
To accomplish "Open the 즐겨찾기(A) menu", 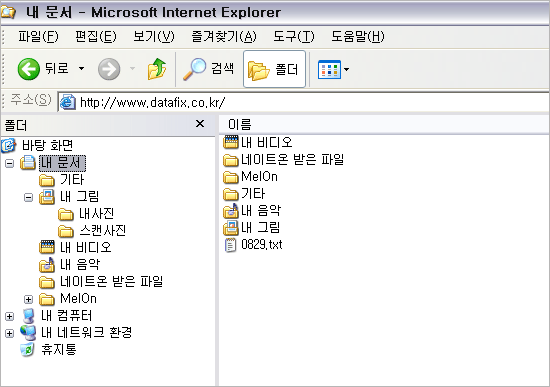I will click(x=224, y=36).
